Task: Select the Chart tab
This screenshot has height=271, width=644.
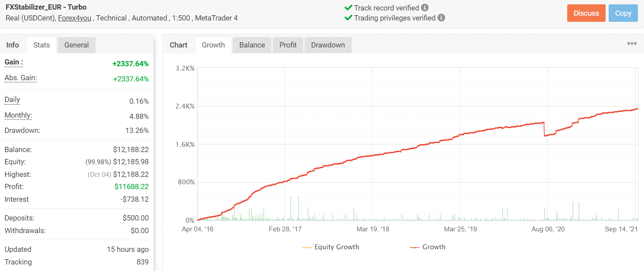Action: tap(179, 44)
